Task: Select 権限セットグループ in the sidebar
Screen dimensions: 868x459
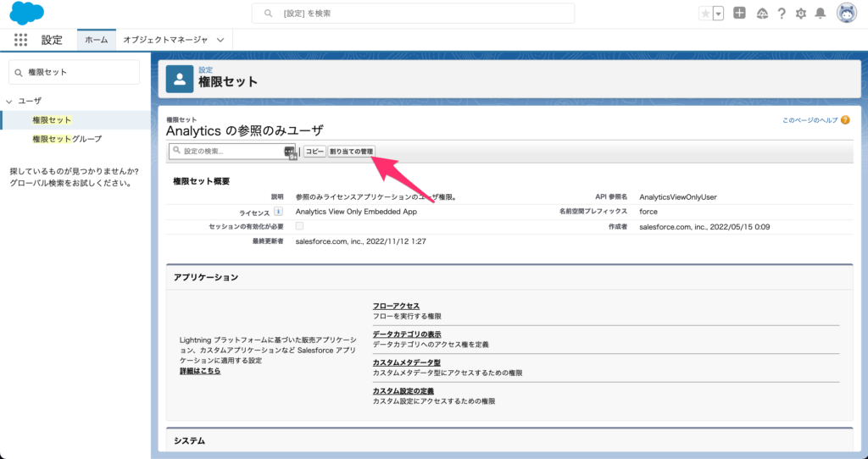Action: (66, 139)
